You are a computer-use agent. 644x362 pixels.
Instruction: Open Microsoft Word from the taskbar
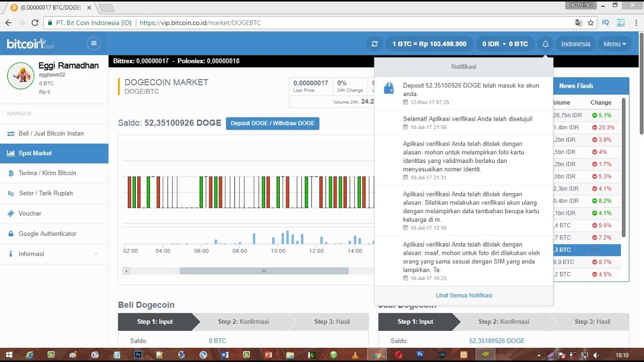click(x=224, y=355)
